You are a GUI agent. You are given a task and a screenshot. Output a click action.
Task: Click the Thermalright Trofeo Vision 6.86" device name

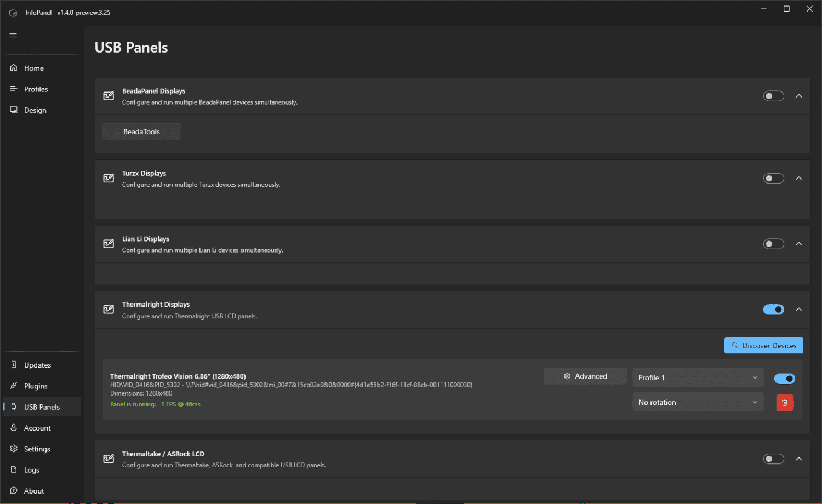(178, 376)
